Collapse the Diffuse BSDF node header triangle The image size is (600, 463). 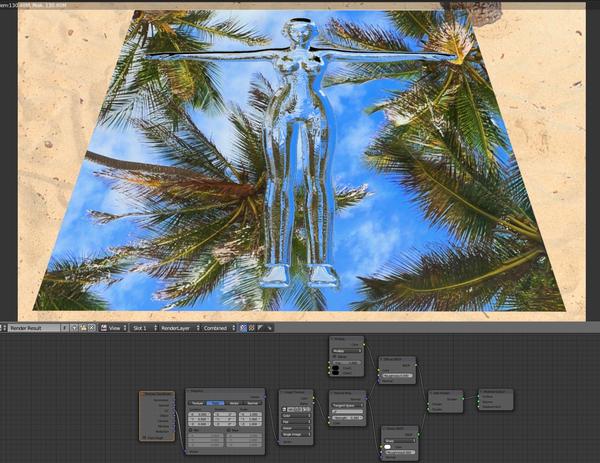pos(382,359)
